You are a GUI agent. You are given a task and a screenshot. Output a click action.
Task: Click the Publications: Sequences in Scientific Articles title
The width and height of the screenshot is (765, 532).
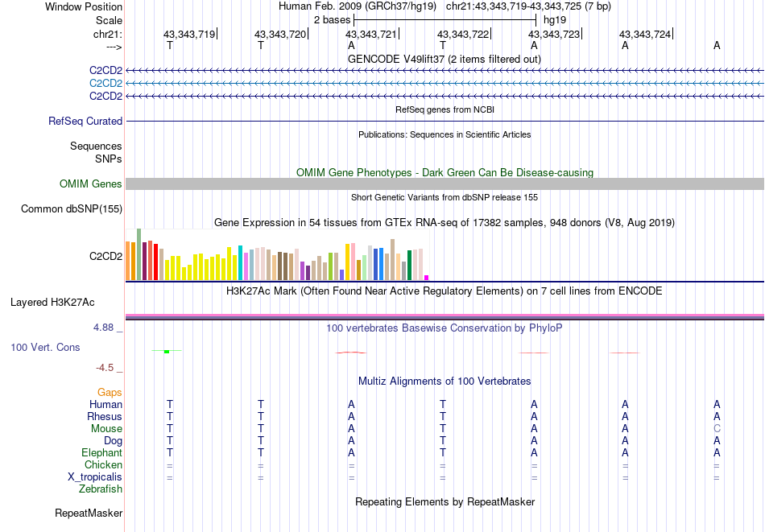(445, 134)
